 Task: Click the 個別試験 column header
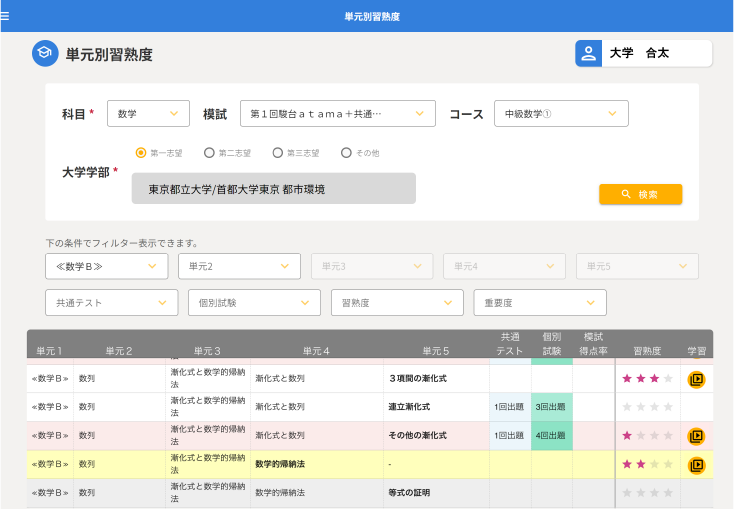click(552, 344)
